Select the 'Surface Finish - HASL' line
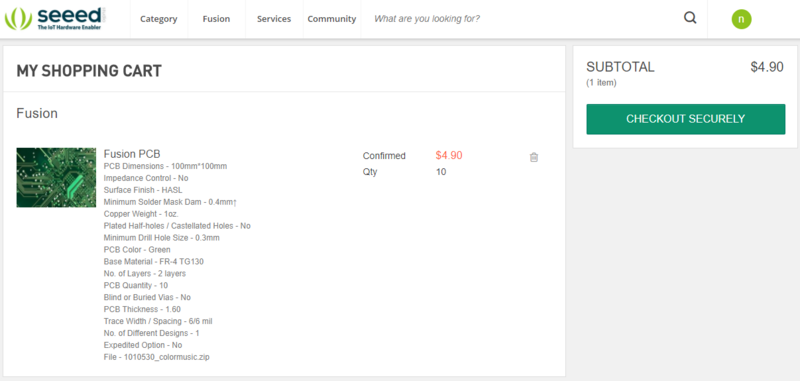 143,190
